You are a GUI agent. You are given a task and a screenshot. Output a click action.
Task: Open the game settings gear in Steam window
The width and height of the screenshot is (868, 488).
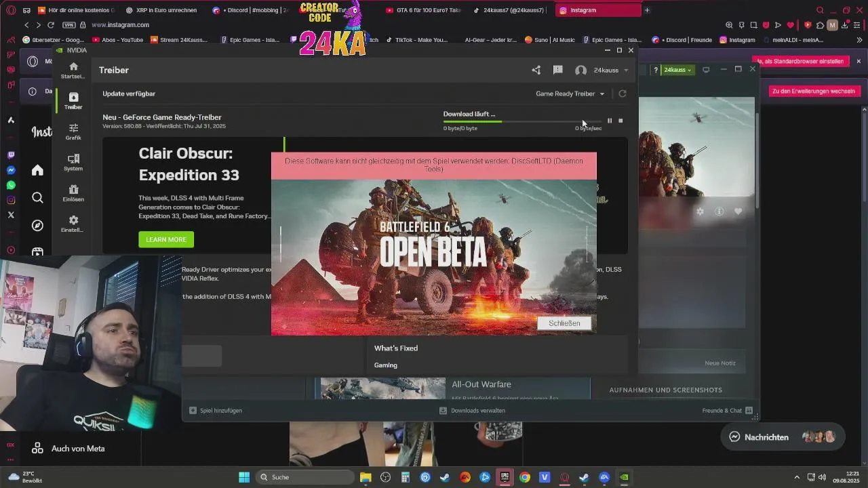point(700,211)
